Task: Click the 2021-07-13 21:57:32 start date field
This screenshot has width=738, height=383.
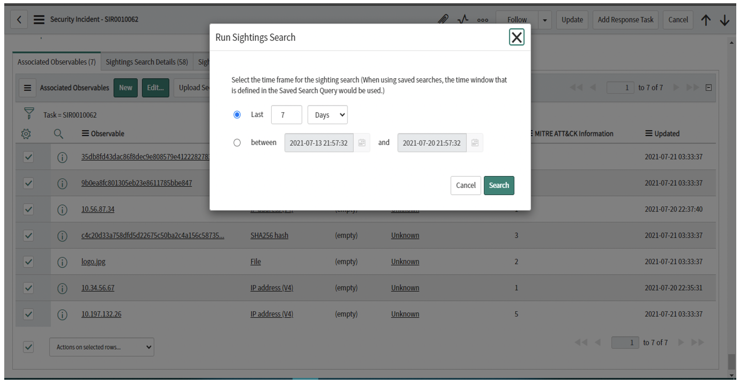Action: (319, 143)
